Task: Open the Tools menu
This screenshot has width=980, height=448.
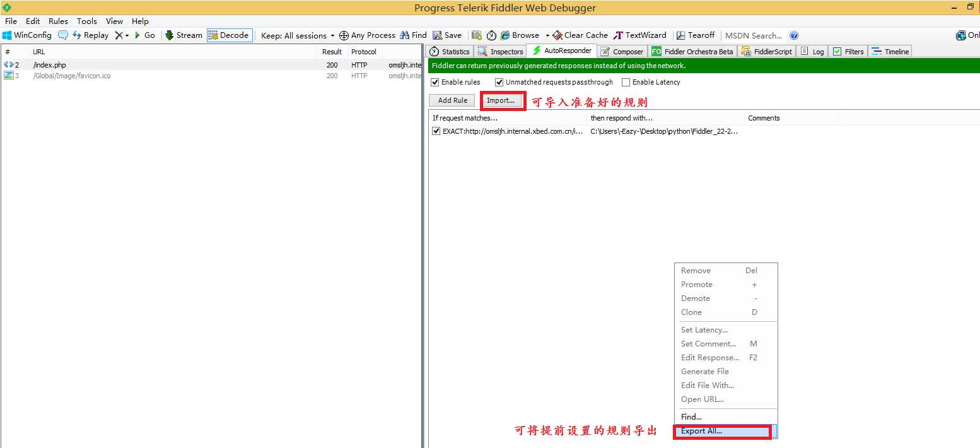Action: tap(87, 21)
